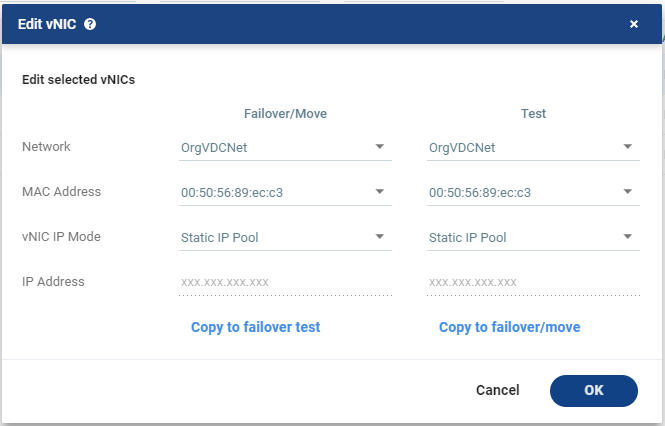Open Failover/Move vNIC IP Mode arrow
Viewport: 665px width, 426px height.
[x=380, y=237]
